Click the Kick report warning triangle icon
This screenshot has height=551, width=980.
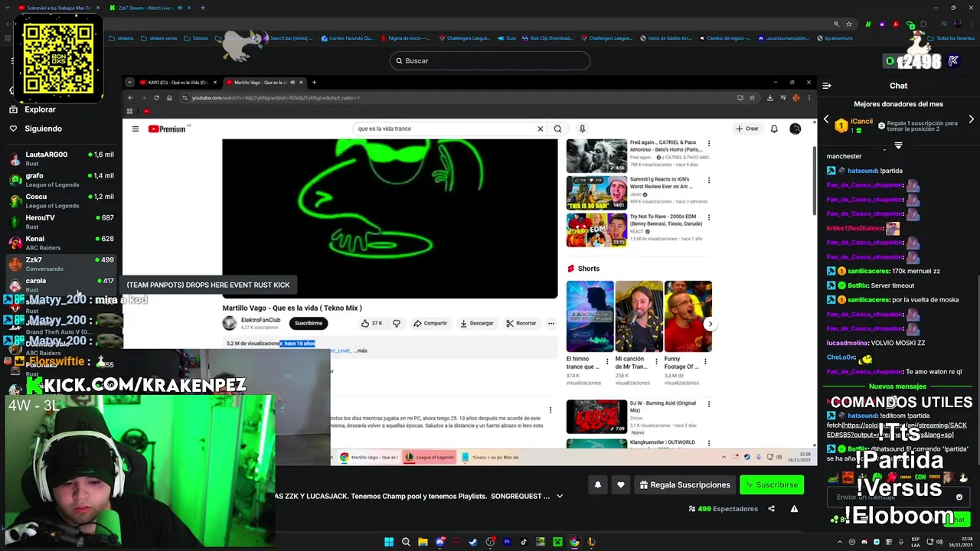[794, 508]
